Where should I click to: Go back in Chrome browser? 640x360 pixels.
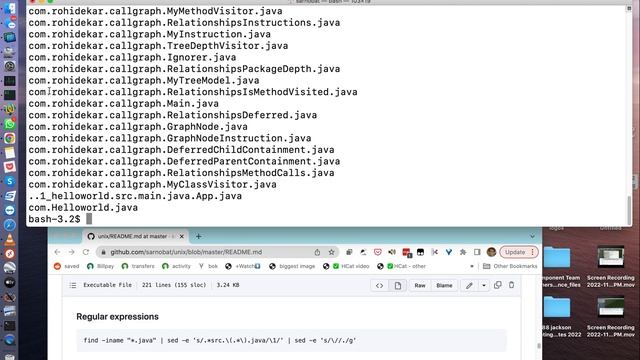(57, 252)
